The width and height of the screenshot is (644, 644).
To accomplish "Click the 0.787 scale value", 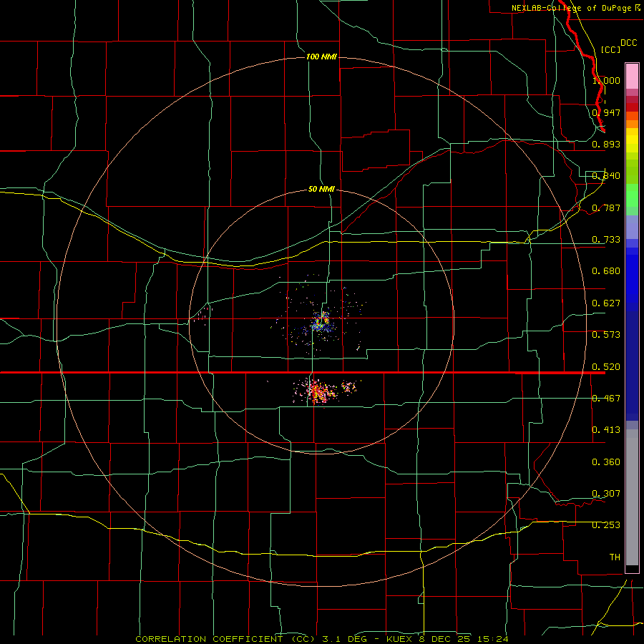I will (x=606, y=208).
